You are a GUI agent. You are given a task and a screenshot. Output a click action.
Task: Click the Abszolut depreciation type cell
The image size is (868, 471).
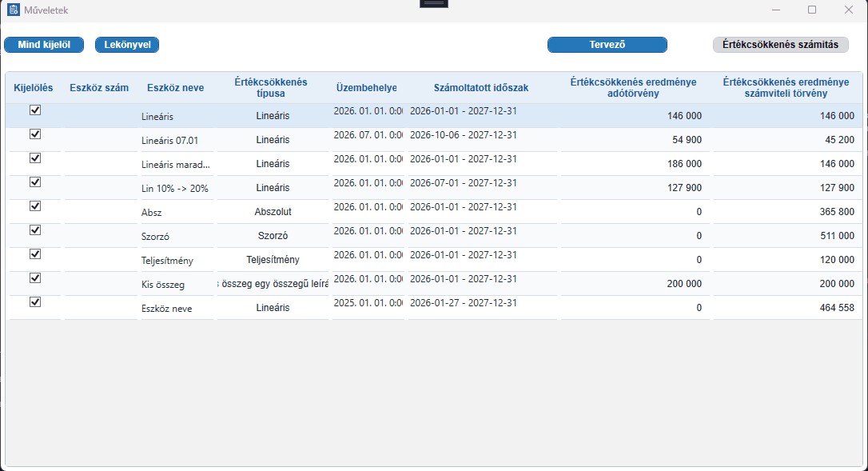(273, 212)
